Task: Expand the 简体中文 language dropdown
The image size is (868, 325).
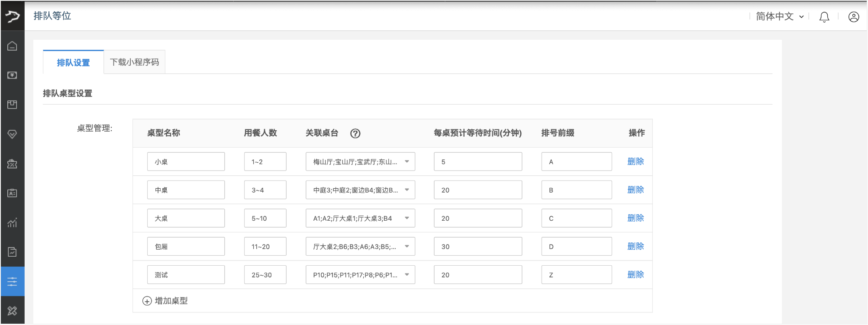Action: point(779,16)
